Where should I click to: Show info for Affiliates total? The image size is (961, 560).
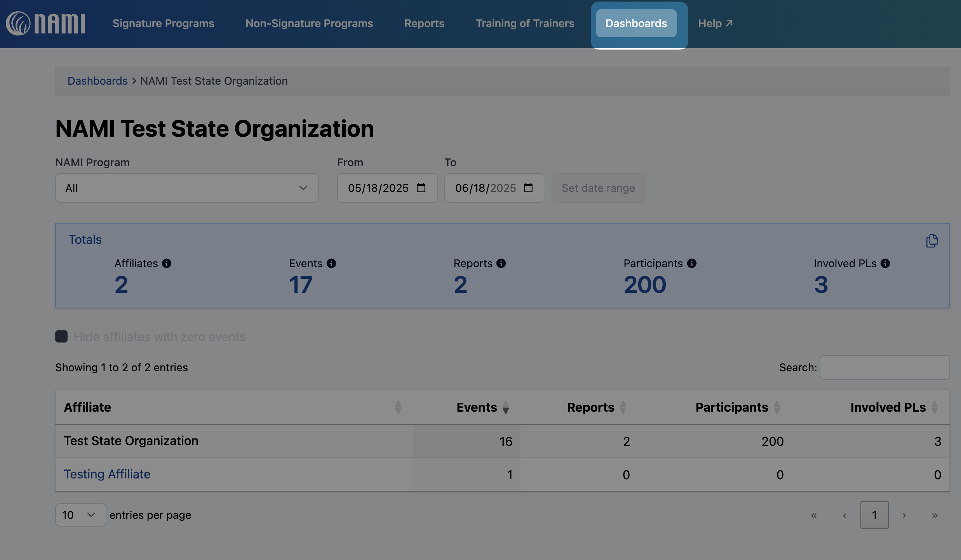(x=167, y=263)
